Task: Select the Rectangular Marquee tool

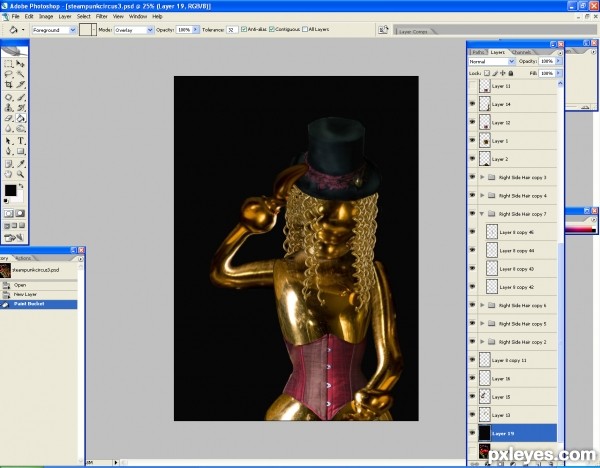Action: click(x=8, y=64)
